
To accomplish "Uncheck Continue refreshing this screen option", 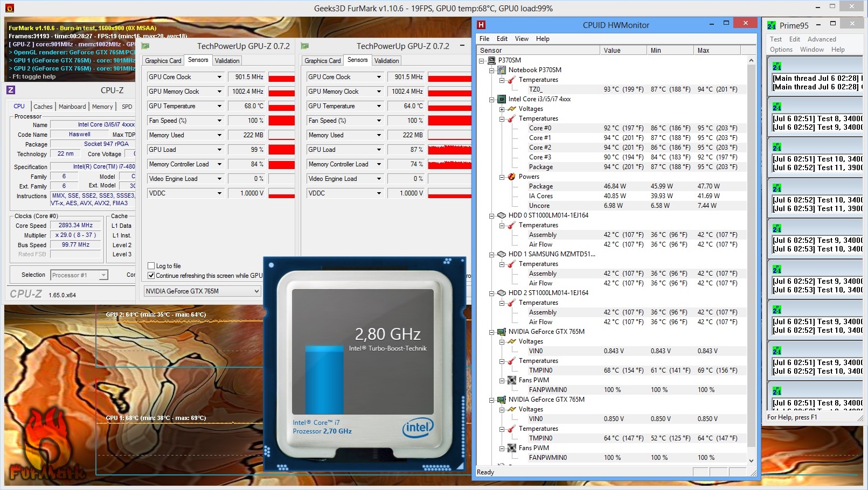I will [151, 276].
